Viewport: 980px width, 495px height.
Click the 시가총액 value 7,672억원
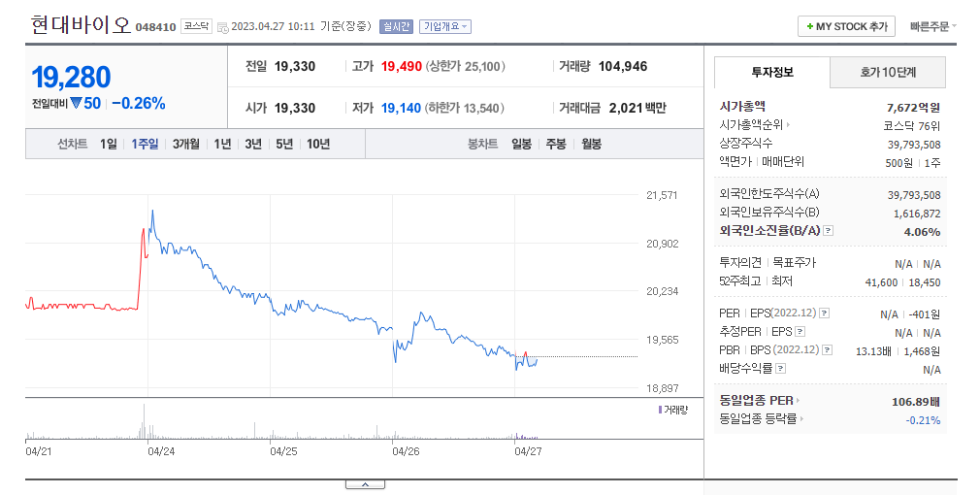(x=913, y=108)
